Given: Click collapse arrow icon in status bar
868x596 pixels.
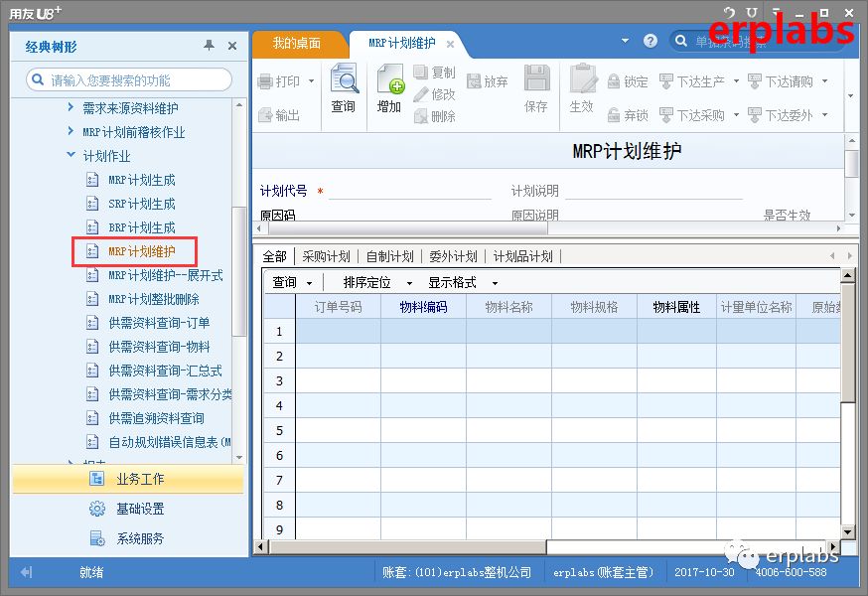Looking at the screenshot, I should pyautogui.click(x=27, y=572).
